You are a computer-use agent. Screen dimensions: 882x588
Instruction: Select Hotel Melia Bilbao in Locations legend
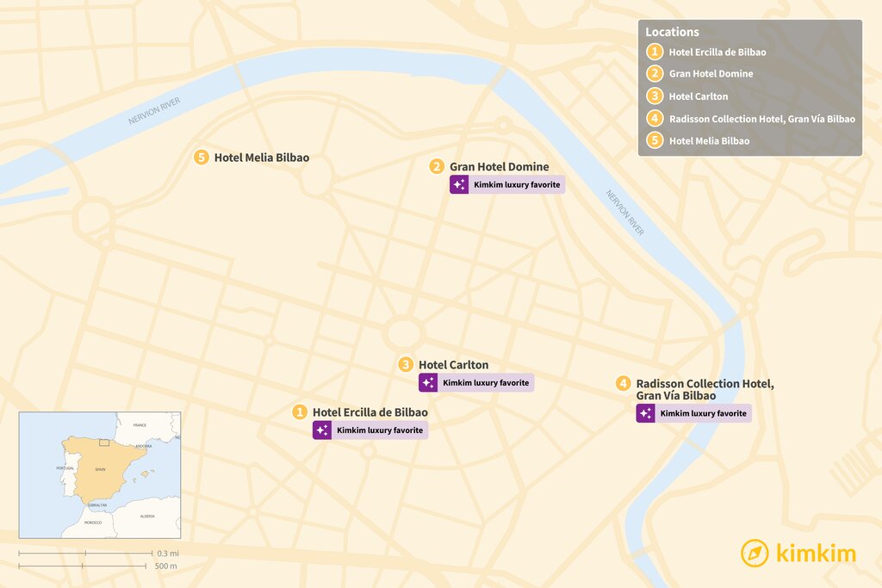coord(709,141)
